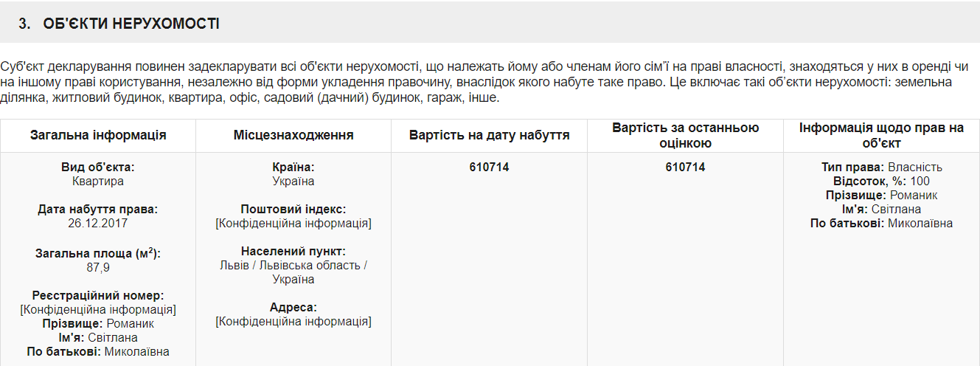Screen dimensions: 980x366
Task: Click 610714 in the acquisition-date value column
Action: [489, 168]
